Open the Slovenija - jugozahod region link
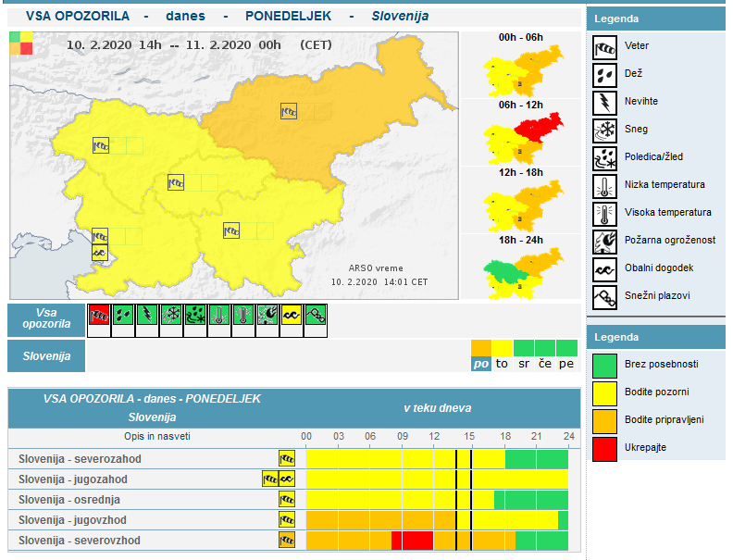 (73, 479)
